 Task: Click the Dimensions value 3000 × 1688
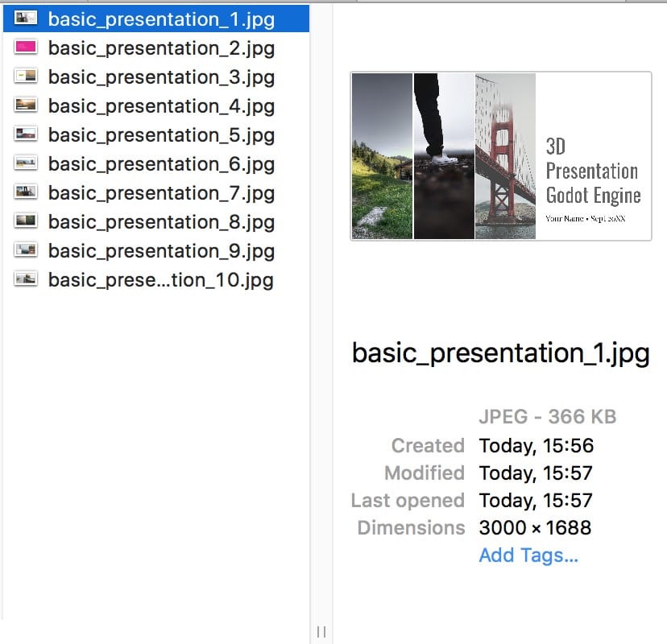(535, 527)
